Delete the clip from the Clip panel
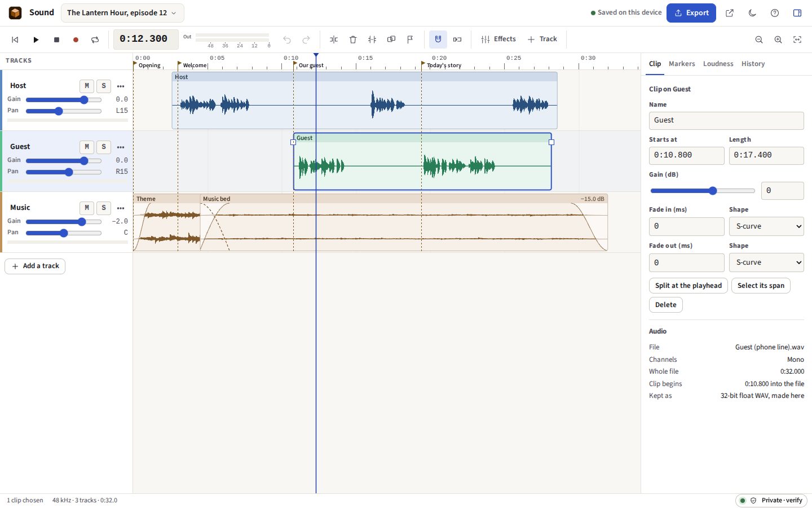 (x=666, y=305)
